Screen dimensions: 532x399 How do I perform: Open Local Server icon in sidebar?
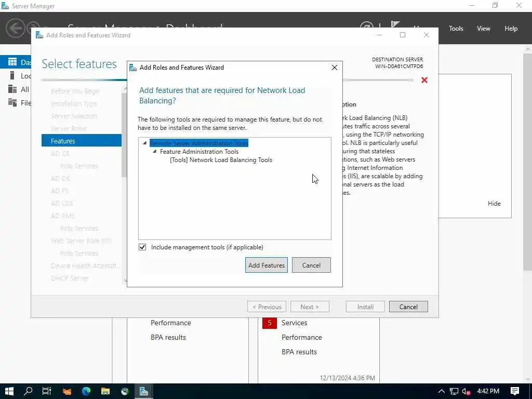point(12,75)
